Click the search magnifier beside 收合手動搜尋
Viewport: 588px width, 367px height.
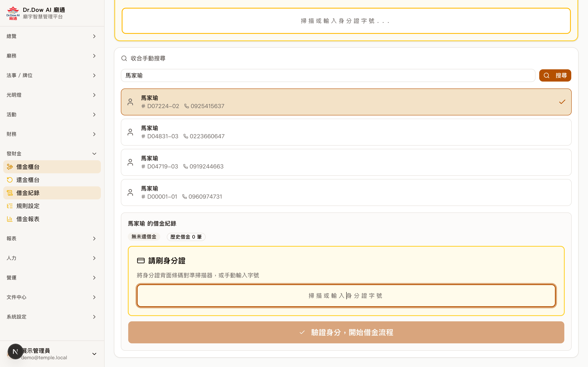(x=124, y=58)
